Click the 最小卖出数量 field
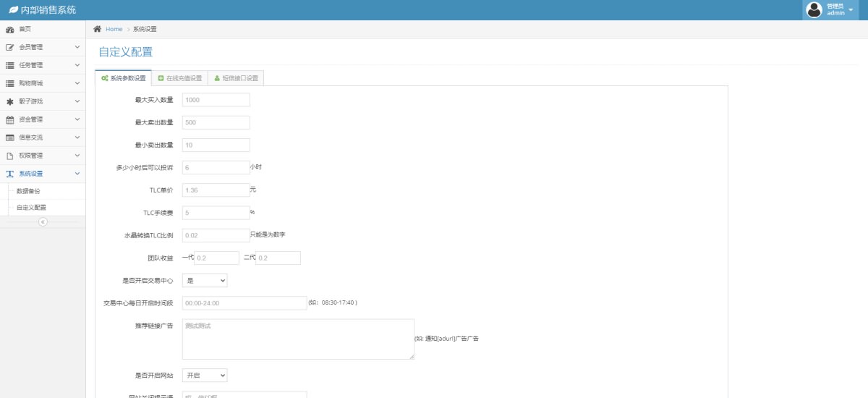The width and height of the screenshot is (868, 398). [x=216, y=145]
